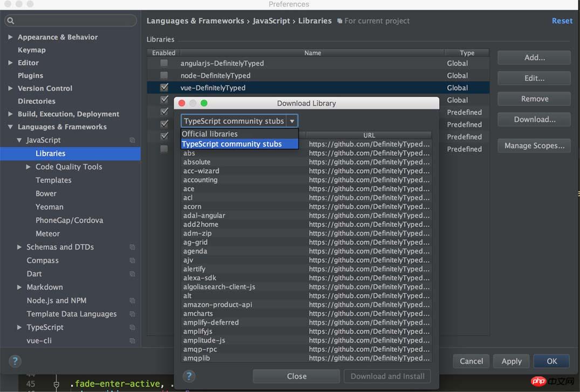Open the TypeScript community stubs dropdown arrow
Screen dimensions: 580x392
point(292,121)
